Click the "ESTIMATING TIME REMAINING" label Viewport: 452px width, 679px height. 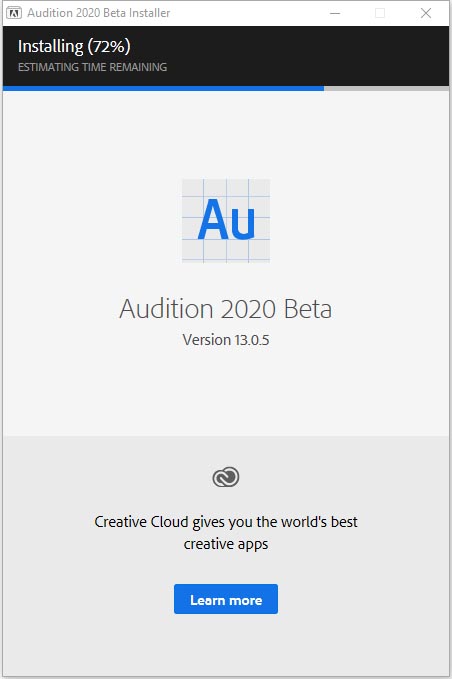pyautogui.click(x=92, y=67)
